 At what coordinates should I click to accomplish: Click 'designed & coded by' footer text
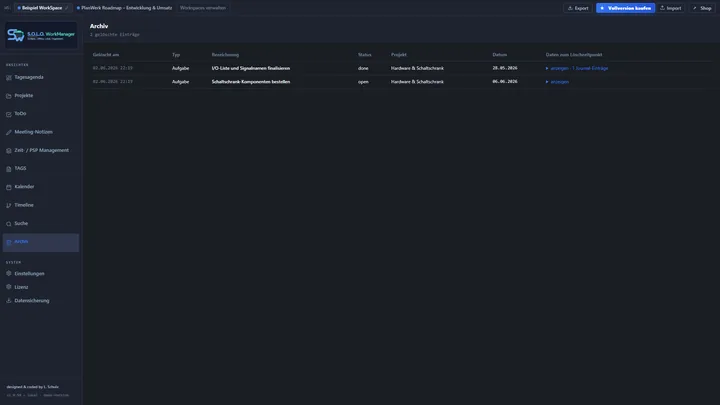tap(33, 387)
